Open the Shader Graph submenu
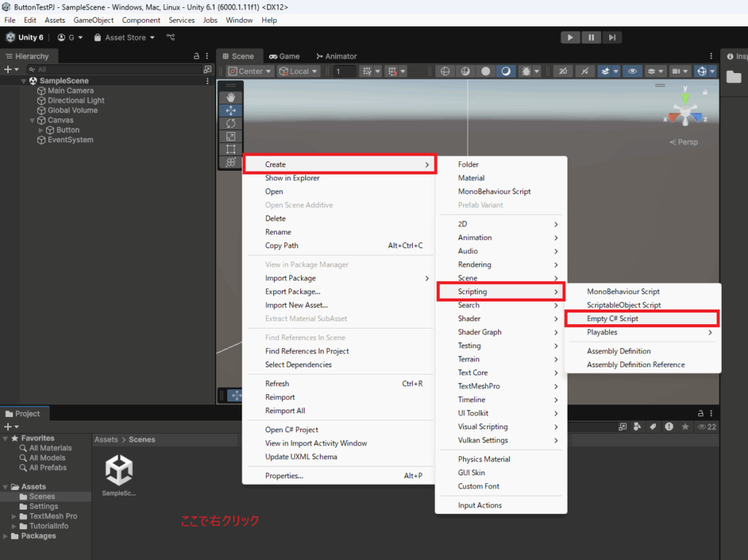Screen dimensions: 748x560 [501, 332]
